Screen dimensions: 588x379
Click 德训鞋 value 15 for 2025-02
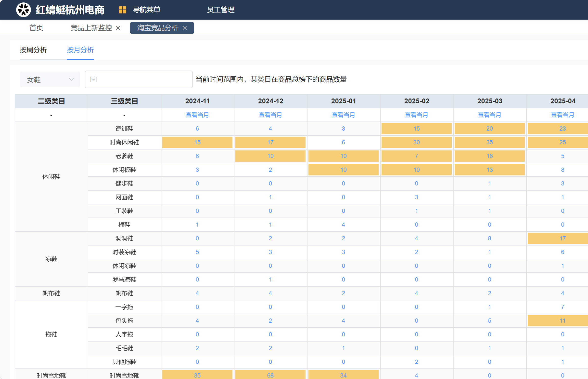click(x=417, y=129)
